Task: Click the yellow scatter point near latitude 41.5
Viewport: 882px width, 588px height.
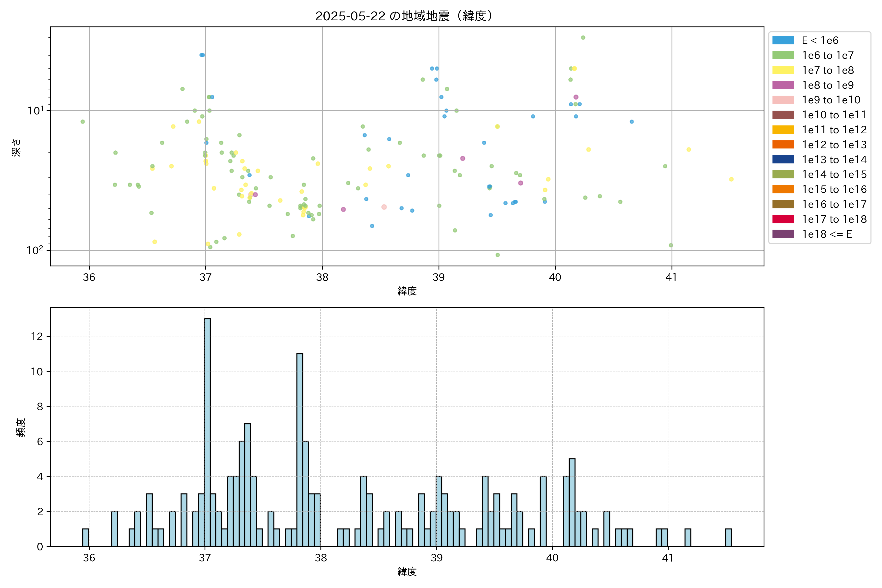Action: (x=731, y=179)
